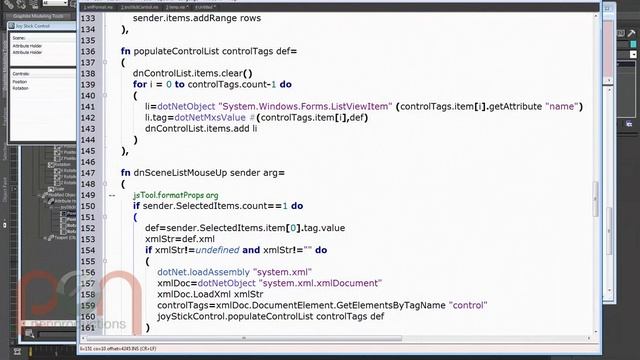Expand the Teapot node in track view
The width and height of the screenshot is (640, 360).
[x=45, y=238]
